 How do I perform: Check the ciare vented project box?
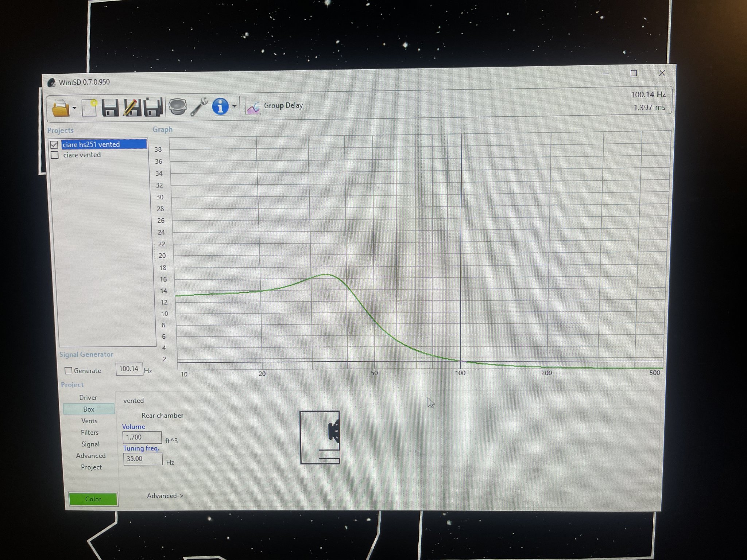[55, 155]
